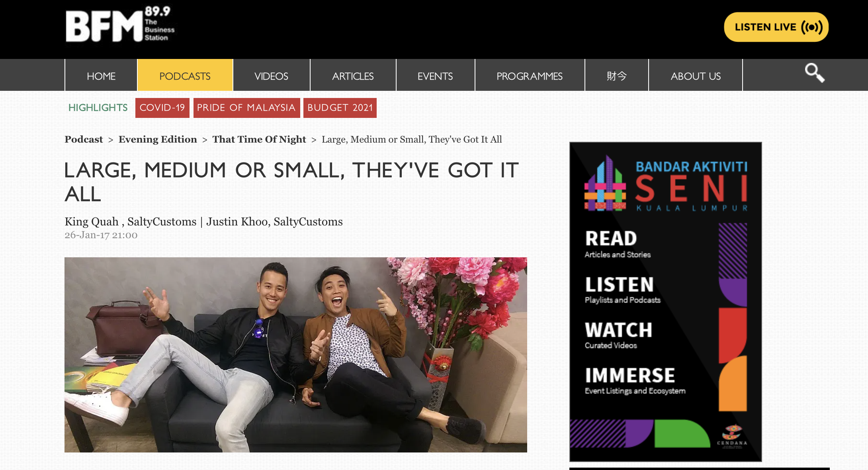Navigate to the Events page
868x470 pixels.
(435, 75)
